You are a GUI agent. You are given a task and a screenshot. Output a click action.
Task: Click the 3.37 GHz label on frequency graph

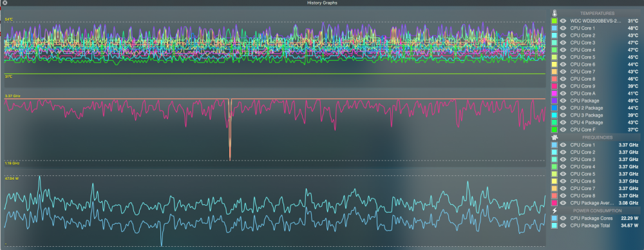tap(12, 96)
